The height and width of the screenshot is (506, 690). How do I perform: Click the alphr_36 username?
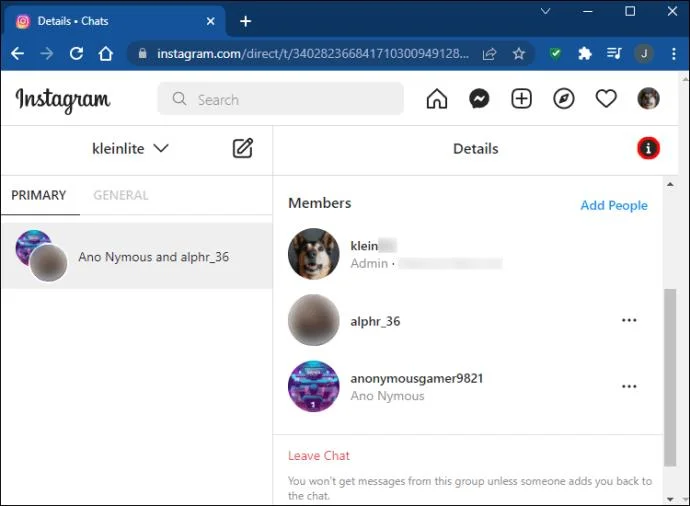pos(375,321)
